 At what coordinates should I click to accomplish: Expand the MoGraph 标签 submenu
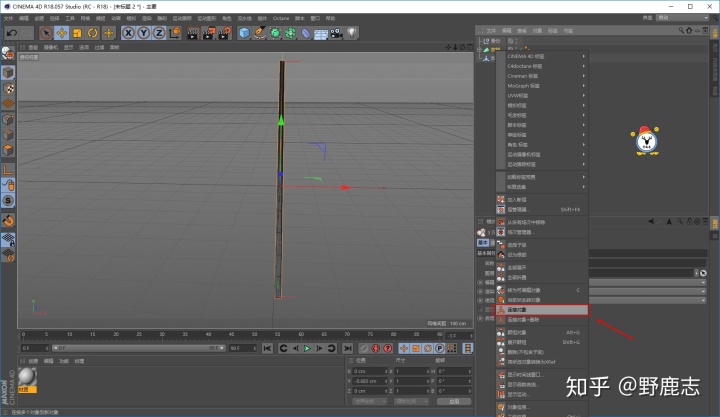click(x=542, y=86)
